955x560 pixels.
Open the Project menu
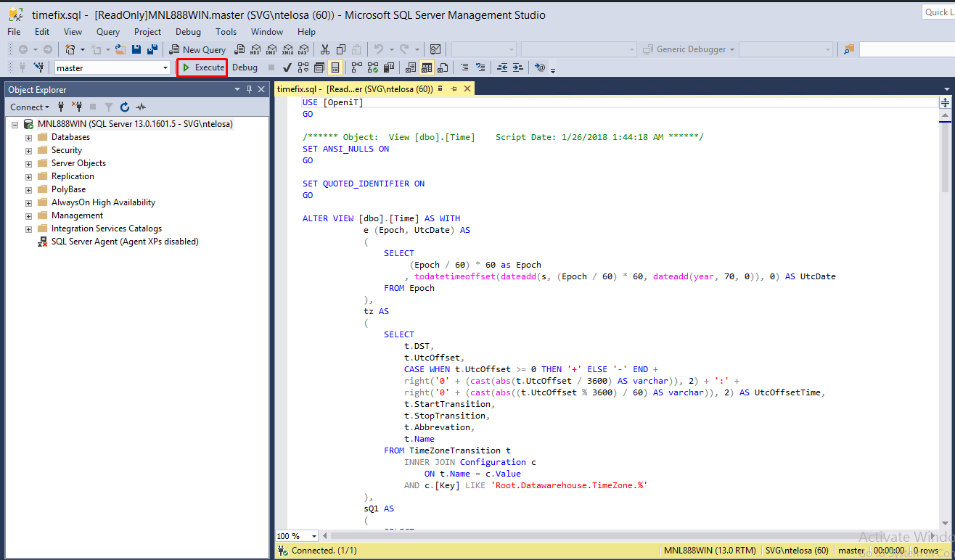coord(147,32)
